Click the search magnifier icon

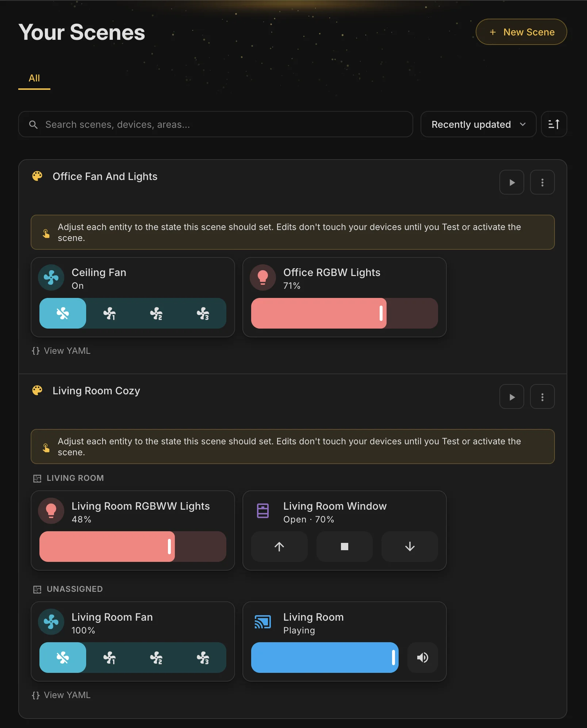(33, 124)
